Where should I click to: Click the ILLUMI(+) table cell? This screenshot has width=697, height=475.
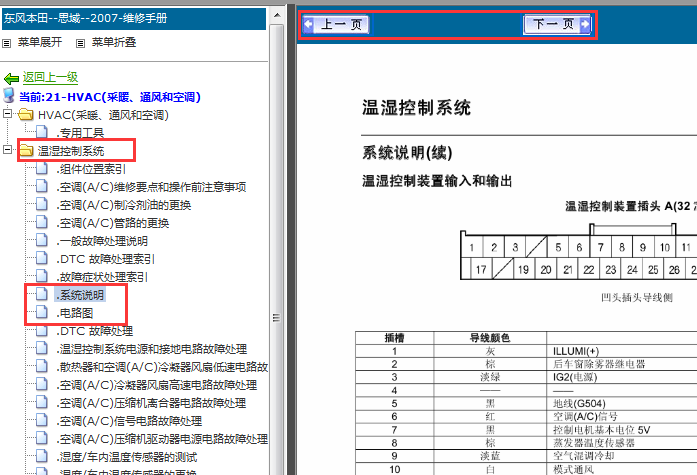576,351
